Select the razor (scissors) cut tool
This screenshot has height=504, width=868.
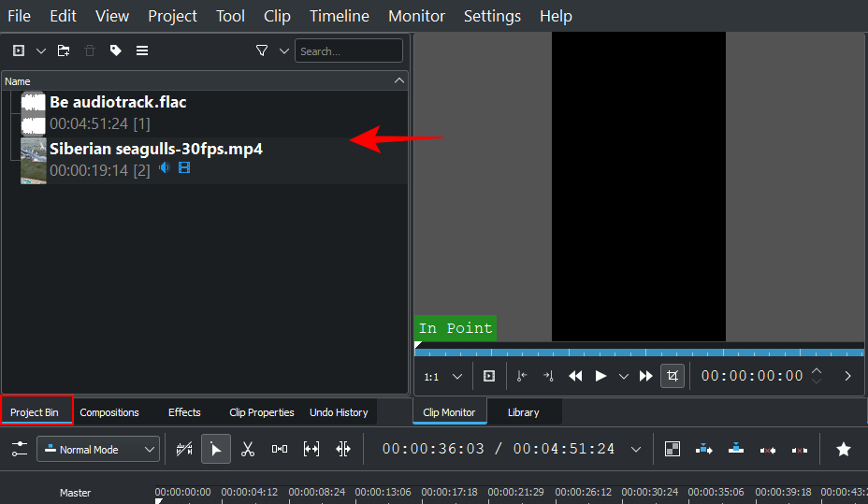coord(248,449)
